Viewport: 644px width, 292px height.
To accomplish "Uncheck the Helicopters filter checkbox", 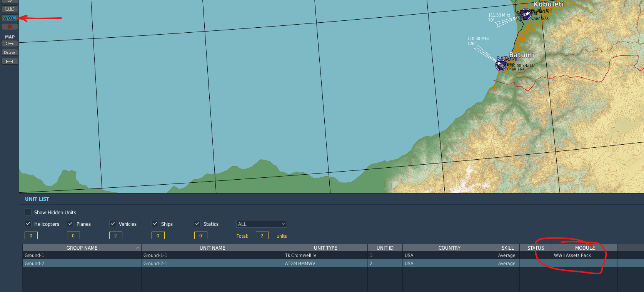I will (x=28, y=224).
